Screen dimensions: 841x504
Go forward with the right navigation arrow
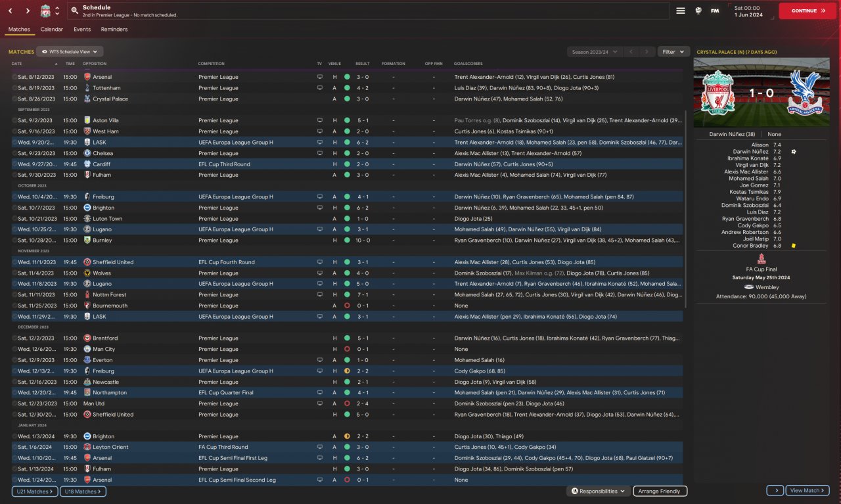tap(28, 11)
